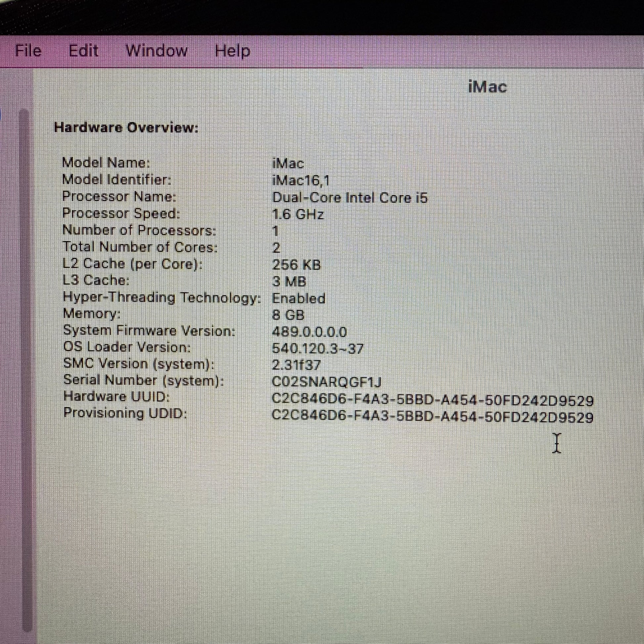Click the Hardware UUID label
Screen dimensions: 644x644
[116, 397]
